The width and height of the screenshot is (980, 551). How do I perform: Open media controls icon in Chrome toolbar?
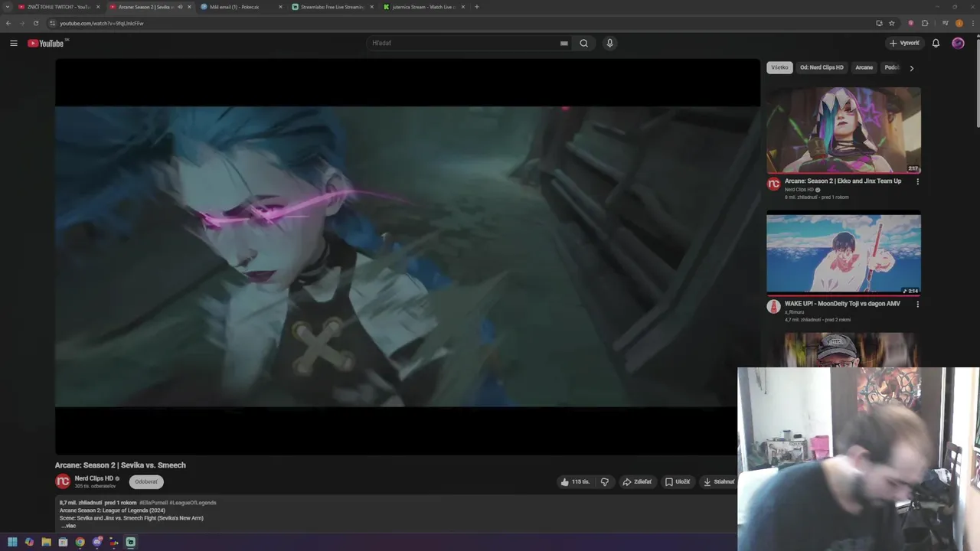(946, 23)
